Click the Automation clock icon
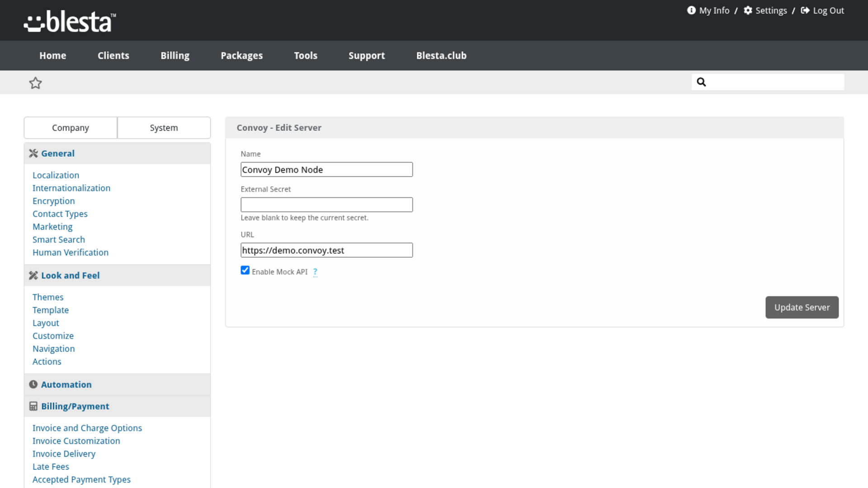 [33, 385]
